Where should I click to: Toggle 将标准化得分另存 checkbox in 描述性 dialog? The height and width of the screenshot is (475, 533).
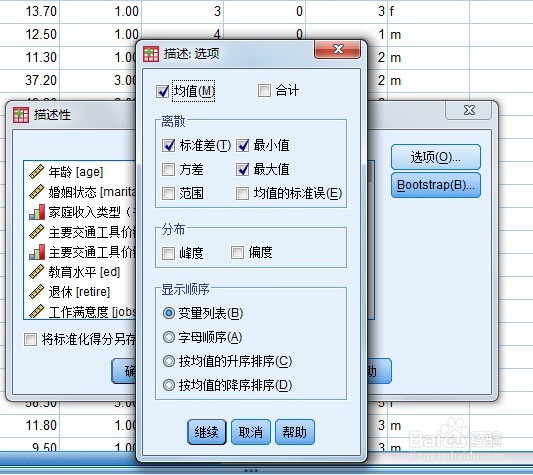click(30, 339)
